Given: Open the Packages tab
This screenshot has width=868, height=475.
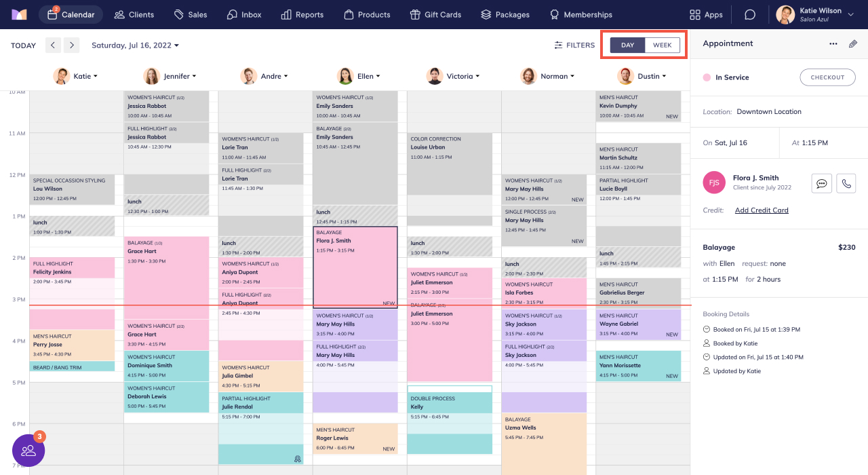Looking at the screenshot, I should tap(505, 14).
